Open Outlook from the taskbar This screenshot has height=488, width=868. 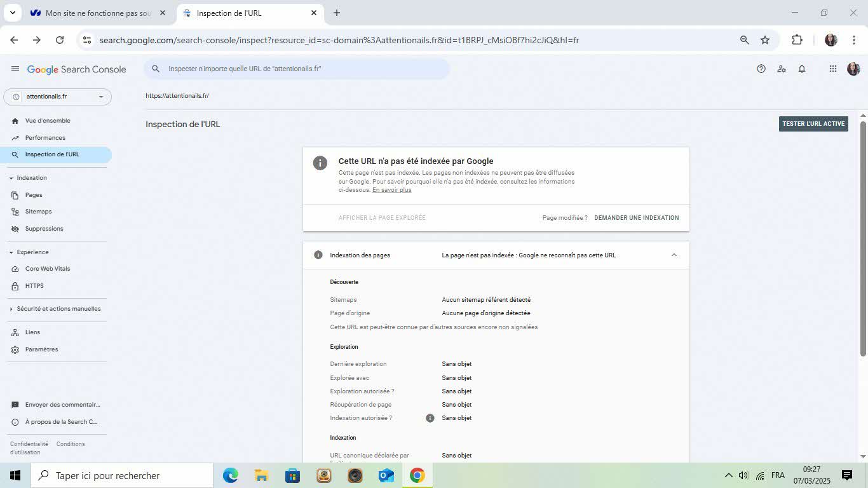pyautogui.click(x=386, y=475)
